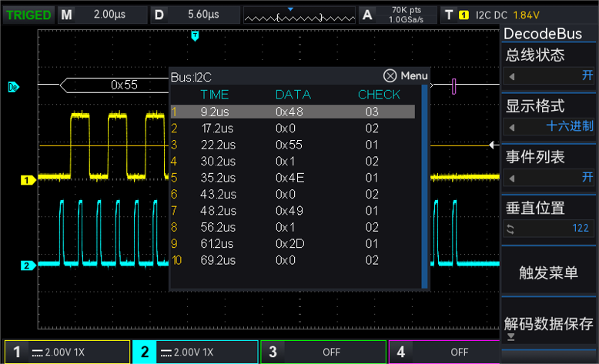Screen dimensions: 599x364
Task: Select event row 3 with data 0x55
Action: (293, 145)
